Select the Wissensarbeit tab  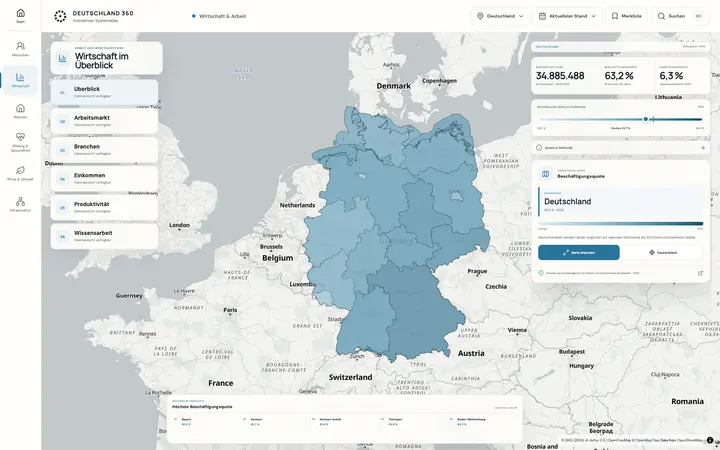click(x=104, y=236)
